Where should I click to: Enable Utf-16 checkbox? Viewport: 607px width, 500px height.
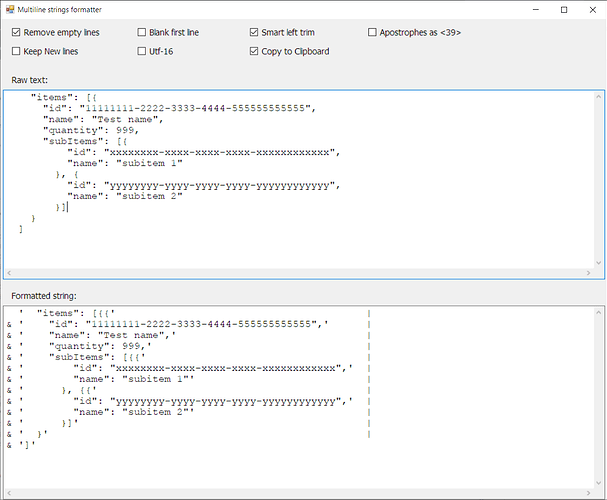[x=142, y=51]
